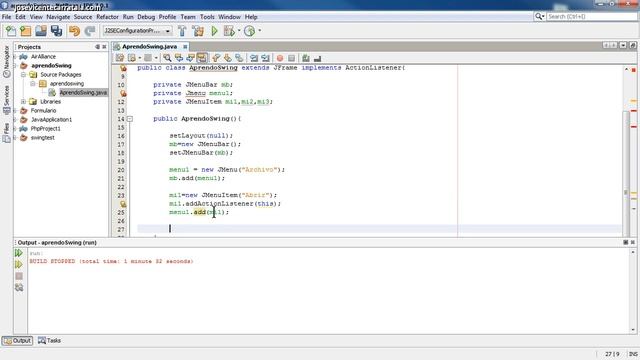The height and width of the screenshot is (360, 640).
Task: Click the Output panel stop button
Action: point(19,276)
